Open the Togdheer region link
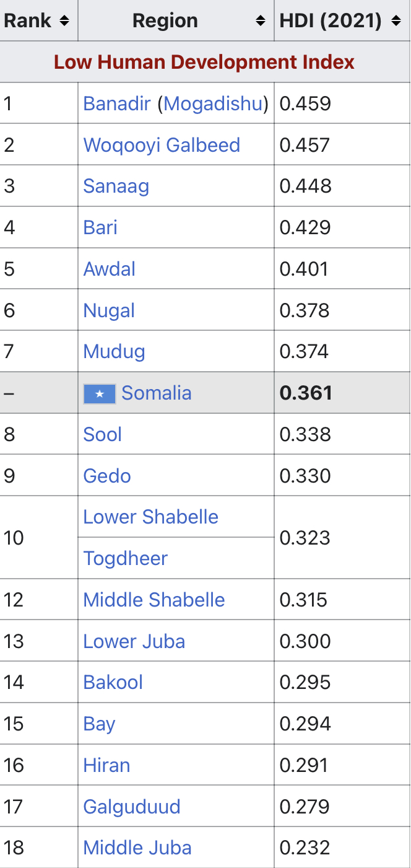Screen dimensions: 411x868 [x=126, y=558]
